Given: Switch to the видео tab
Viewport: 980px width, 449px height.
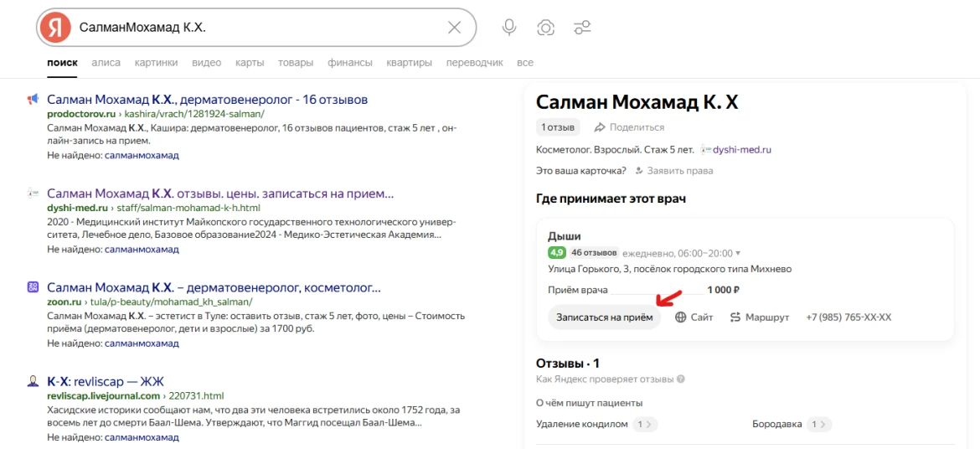Looking at the screenshot, I should pyautogui.click(x=207, y=63).
